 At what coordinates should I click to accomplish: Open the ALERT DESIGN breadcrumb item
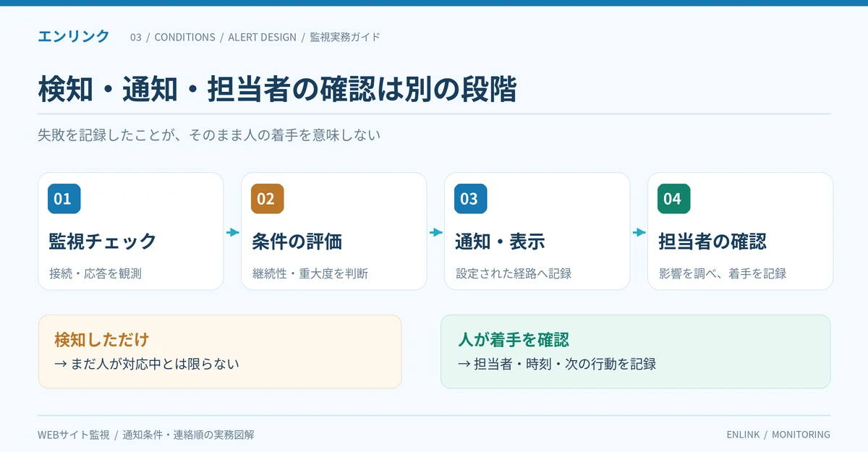pyautogui.click(x=262, y=37)
